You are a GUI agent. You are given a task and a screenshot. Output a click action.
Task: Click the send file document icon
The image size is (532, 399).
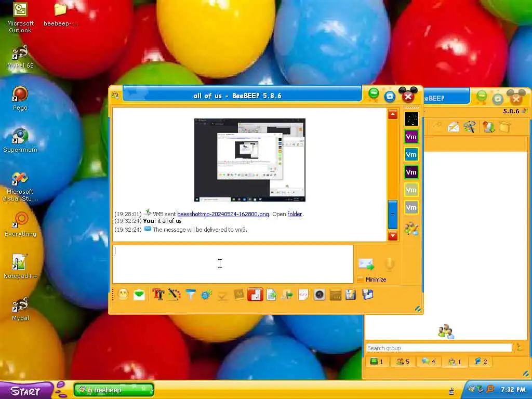point(271,295)
